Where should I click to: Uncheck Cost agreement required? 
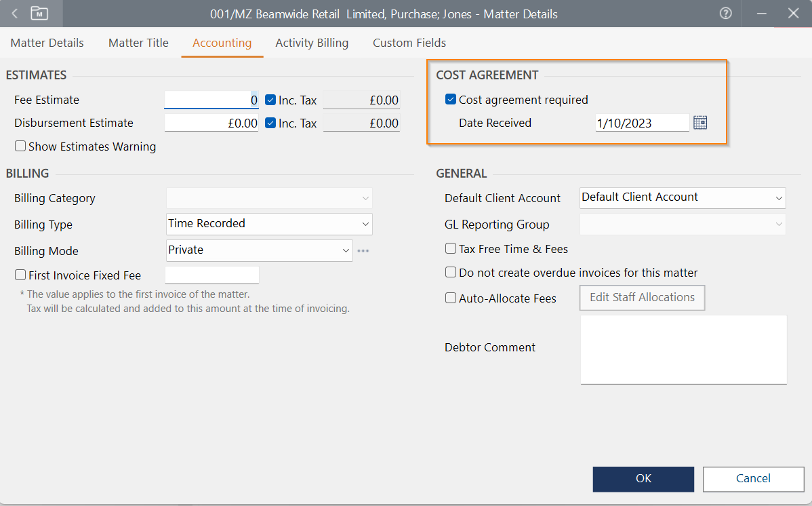click(451, 100)
